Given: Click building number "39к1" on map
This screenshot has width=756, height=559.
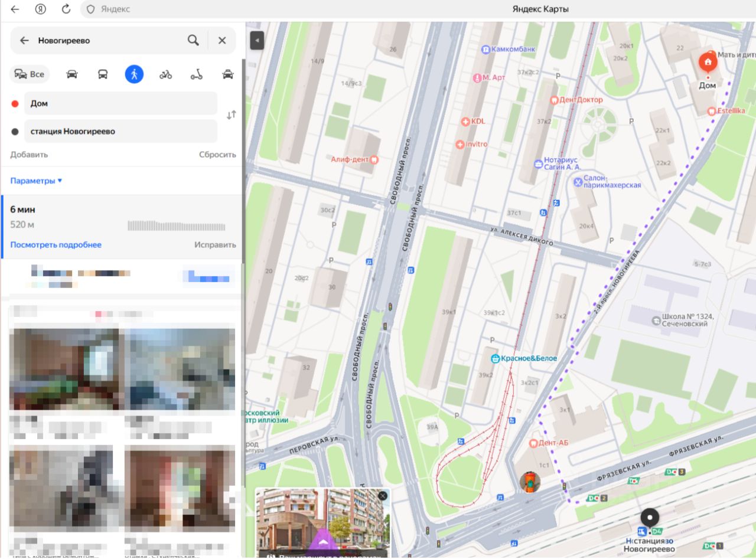Looking at the screenshot, I should (449, 311).
